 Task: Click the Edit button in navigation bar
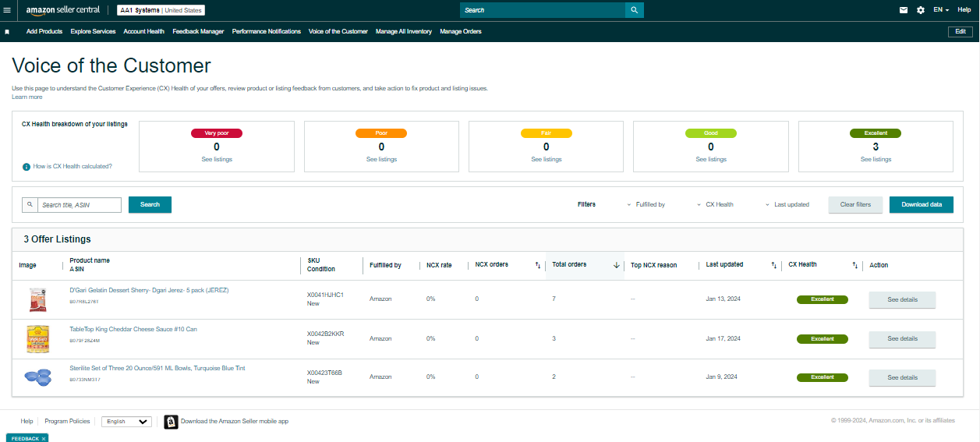(x=961, y=32)
